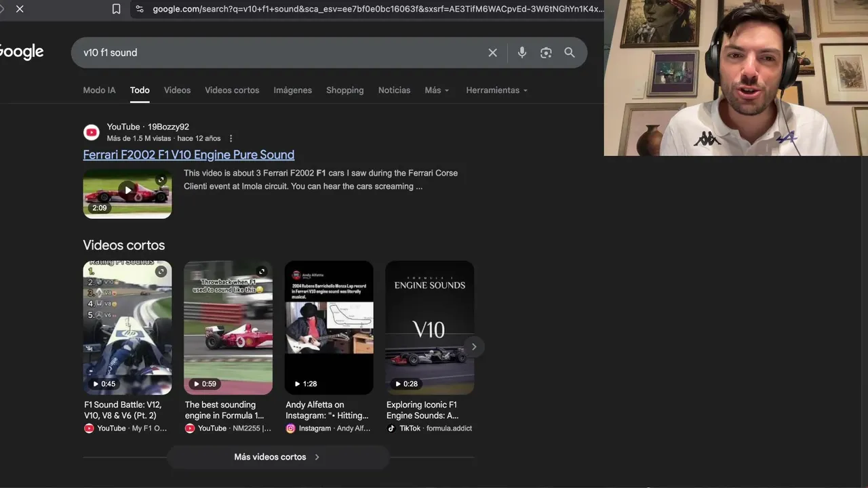
Task: Click the browser address bar URL
Action: (x=377, y=9)
